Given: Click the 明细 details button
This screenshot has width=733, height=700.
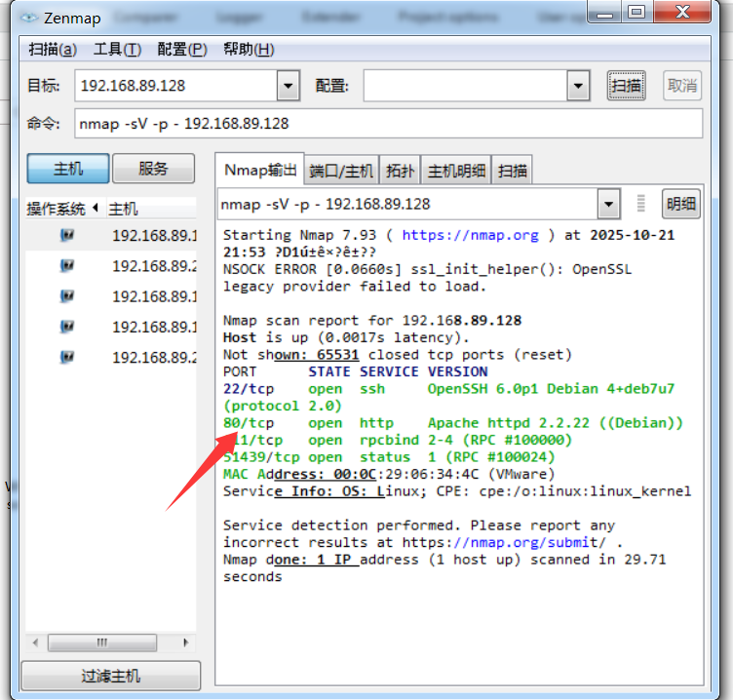Looking at the screenshot, I should 681,204.
